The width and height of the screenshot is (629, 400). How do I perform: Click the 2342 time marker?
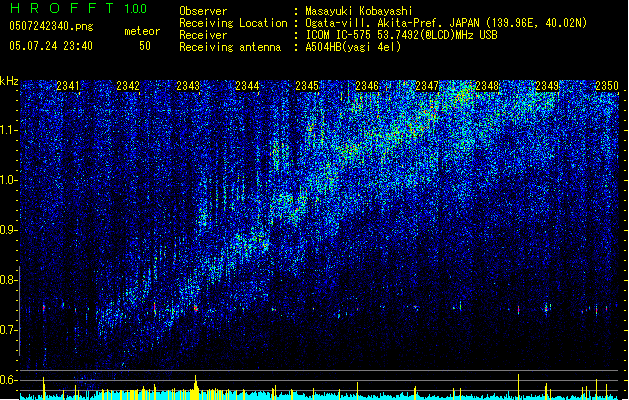(128, 85)
